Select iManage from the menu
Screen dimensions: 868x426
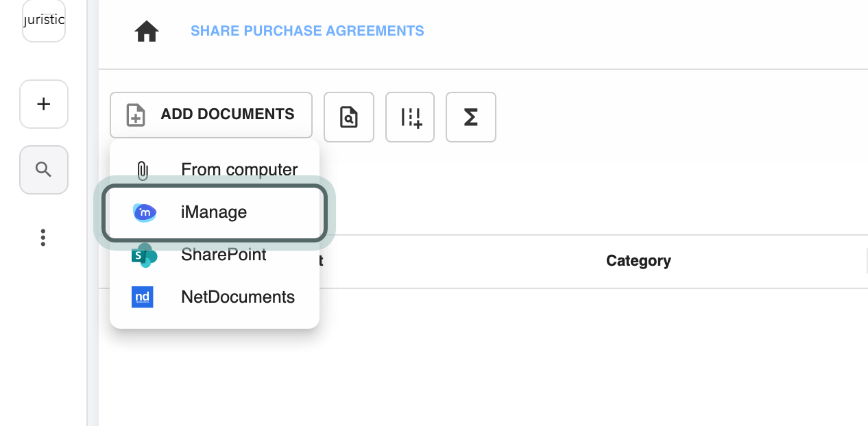pyautogui.click(x=215, y=212)
